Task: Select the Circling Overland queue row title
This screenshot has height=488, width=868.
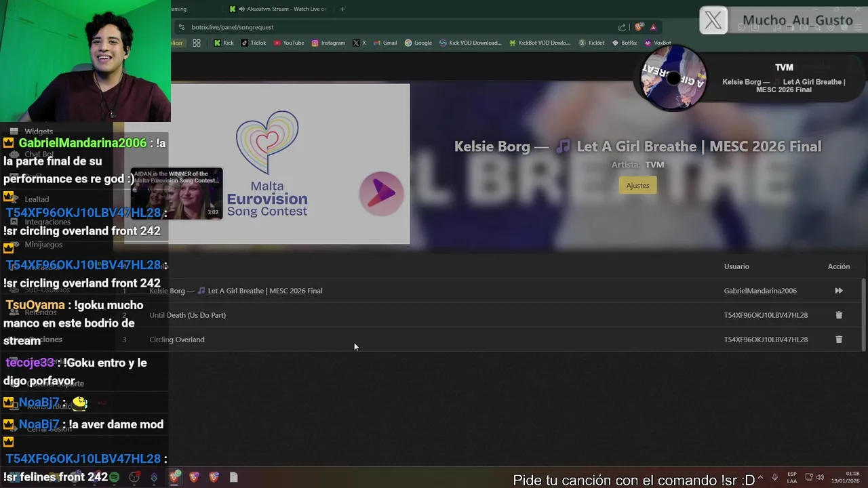Action: [177, 340]
